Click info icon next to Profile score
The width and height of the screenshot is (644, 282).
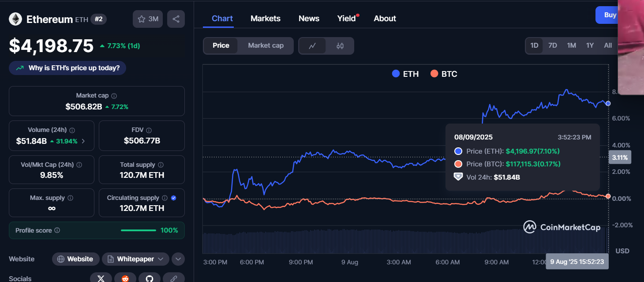57,230
